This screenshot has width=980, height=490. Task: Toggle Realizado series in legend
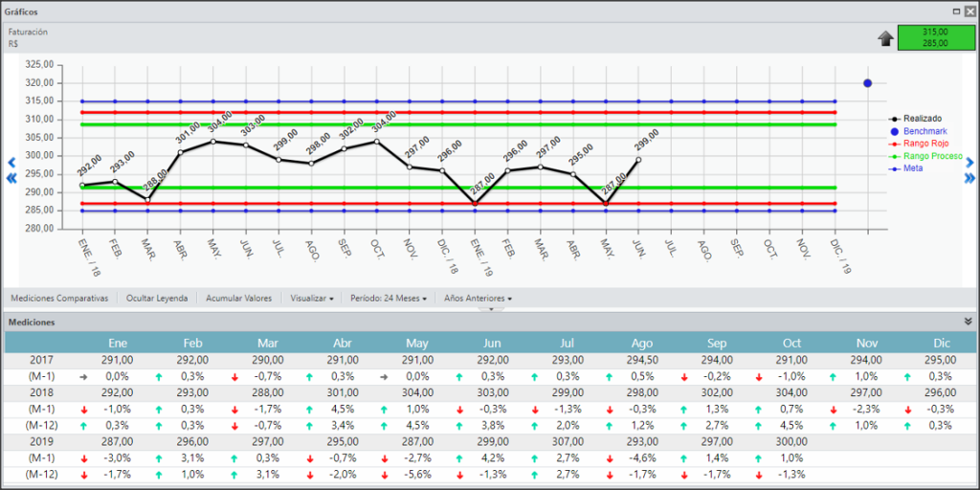click(x=916, y=118)
